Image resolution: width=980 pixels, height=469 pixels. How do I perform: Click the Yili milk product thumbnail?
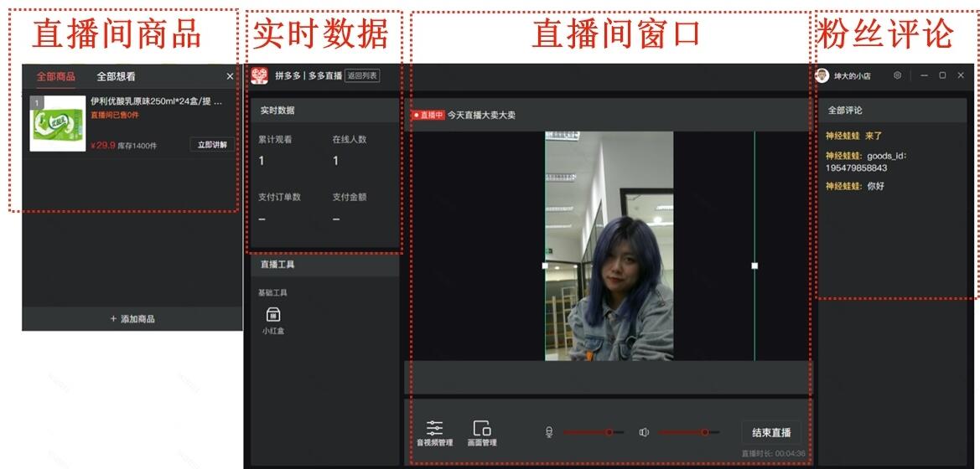(x=58, y=124)
